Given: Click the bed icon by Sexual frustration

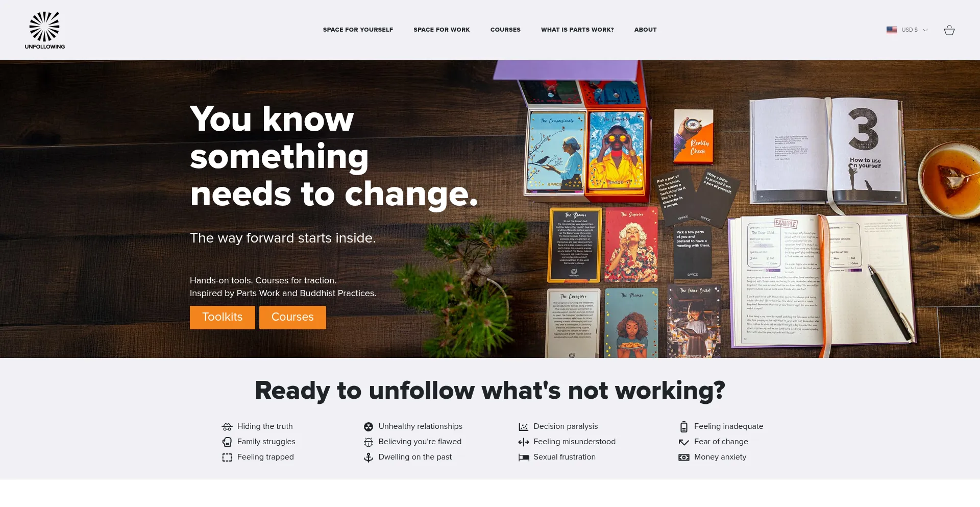Looking at the screenshot, I should 523,457.
